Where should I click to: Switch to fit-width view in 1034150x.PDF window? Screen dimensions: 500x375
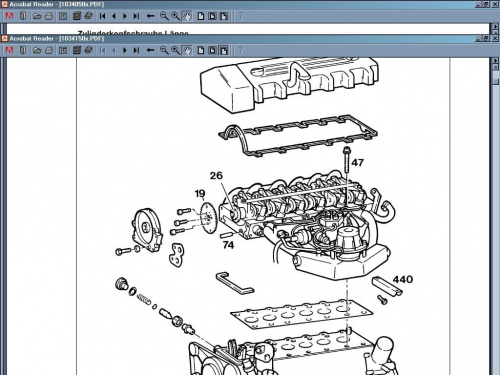224,50
